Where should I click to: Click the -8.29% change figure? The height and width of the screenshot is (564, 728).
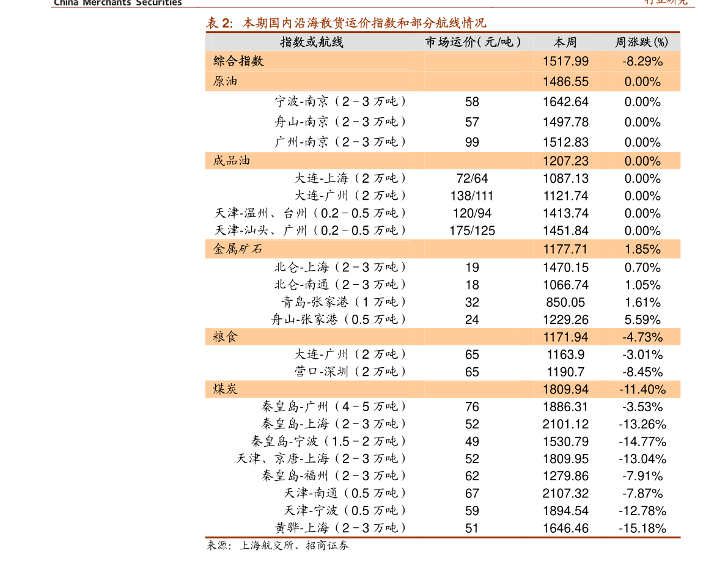(x=642, y=61)
